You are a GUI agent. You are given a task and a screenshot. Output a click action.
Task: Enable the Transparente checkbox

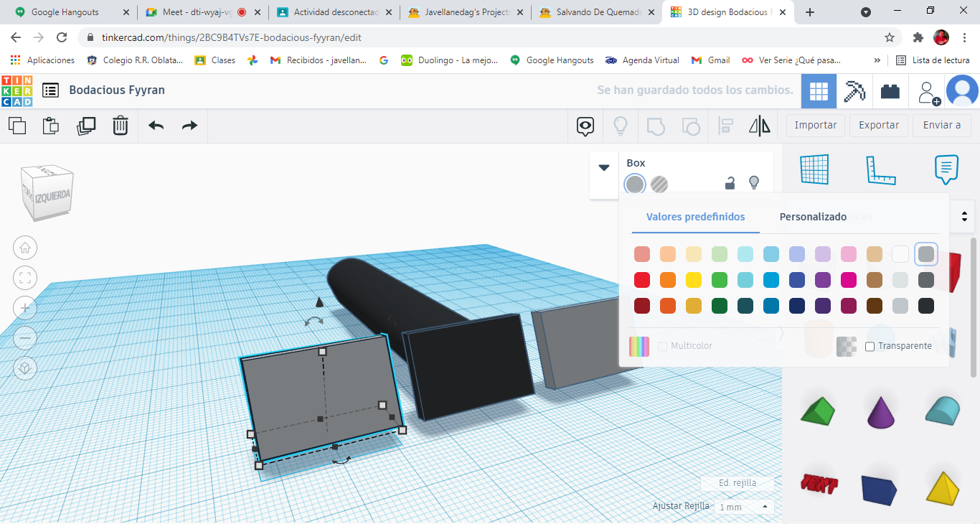coord(870,347)
